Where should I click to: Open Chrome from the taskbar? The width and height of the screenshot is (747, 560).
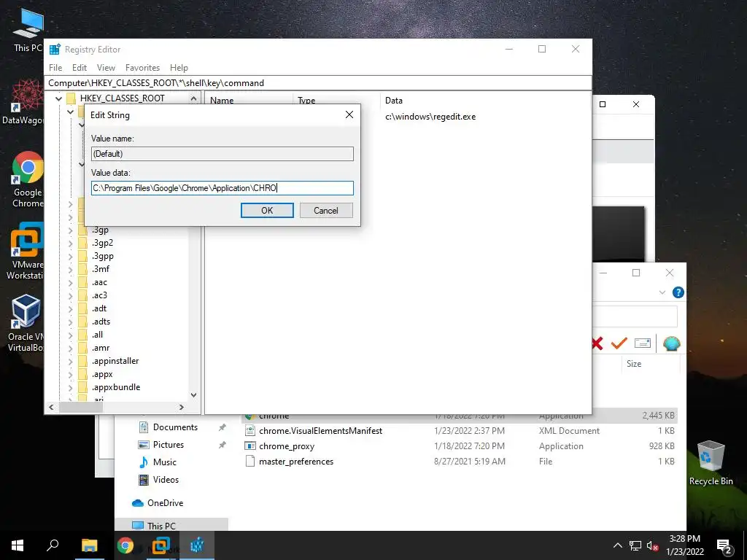point(125,545)
